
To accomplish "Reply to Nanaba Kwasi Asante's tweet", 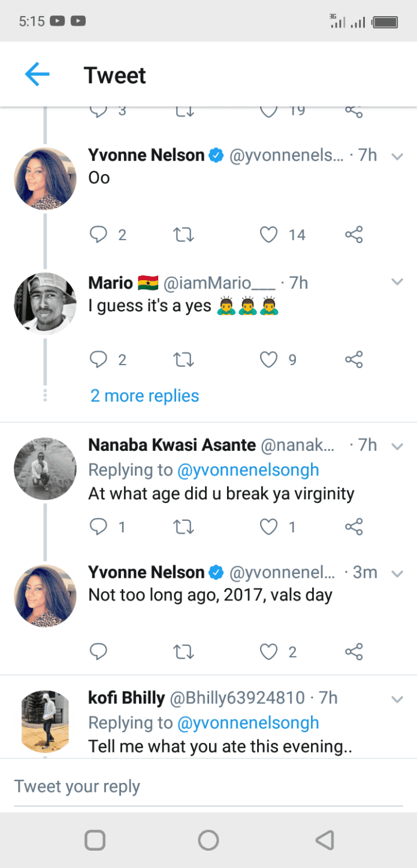I will [x=98, y=527].
